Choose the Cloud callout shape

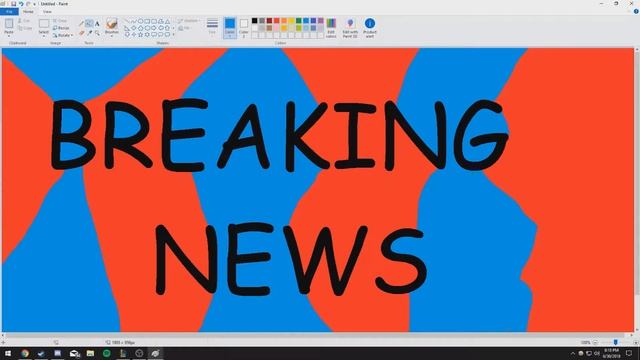[168, 35]
